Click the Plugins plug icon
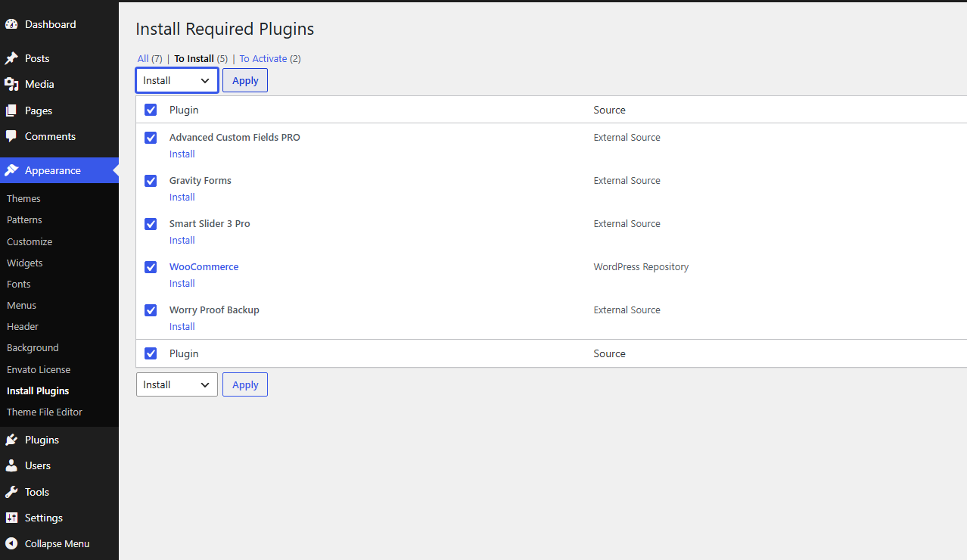Image resolution: width=967 pixels, height=560 pixels. pos(11,440)
